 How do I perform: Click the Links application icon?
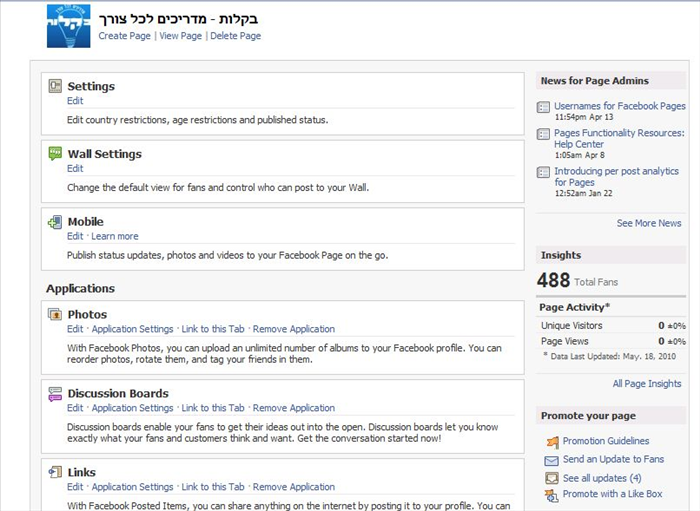(x=55, y=472)
